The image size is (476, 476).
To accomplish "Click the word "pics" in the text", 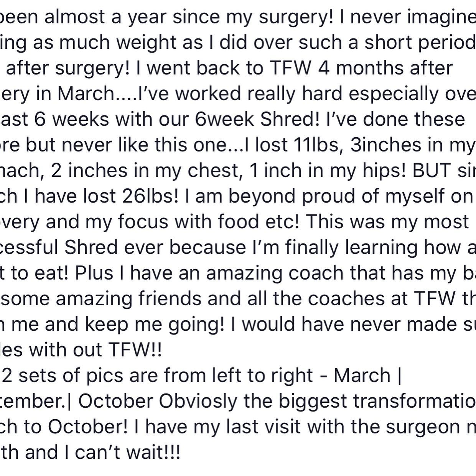I will (x=104, y=376).
